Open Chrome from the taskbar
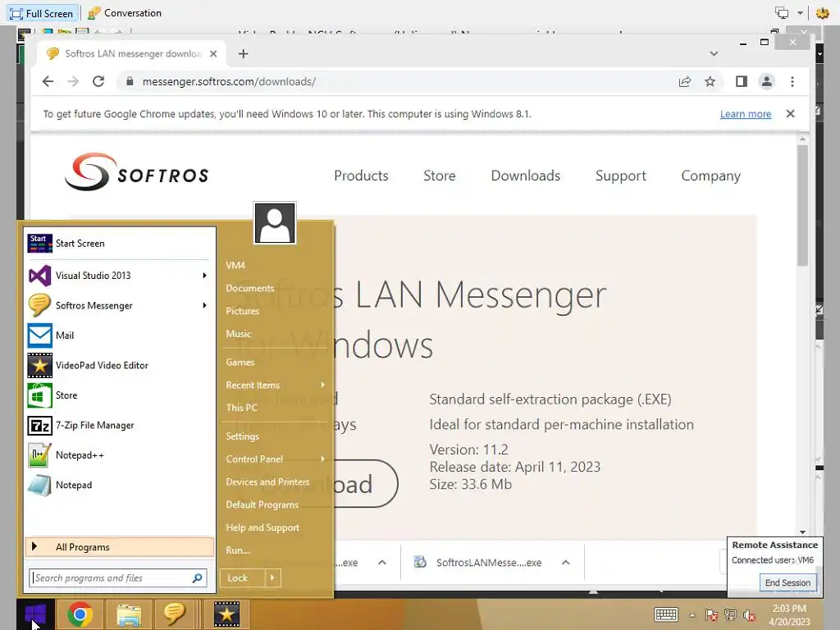Viewport: 840px width, 630px height. tap(80, 614)
